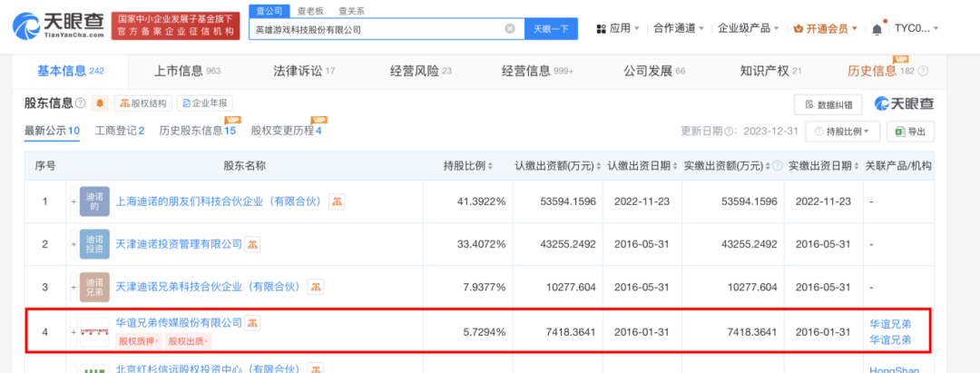Open 天津迪诺投资管理有限公司 link

point(179,244)
